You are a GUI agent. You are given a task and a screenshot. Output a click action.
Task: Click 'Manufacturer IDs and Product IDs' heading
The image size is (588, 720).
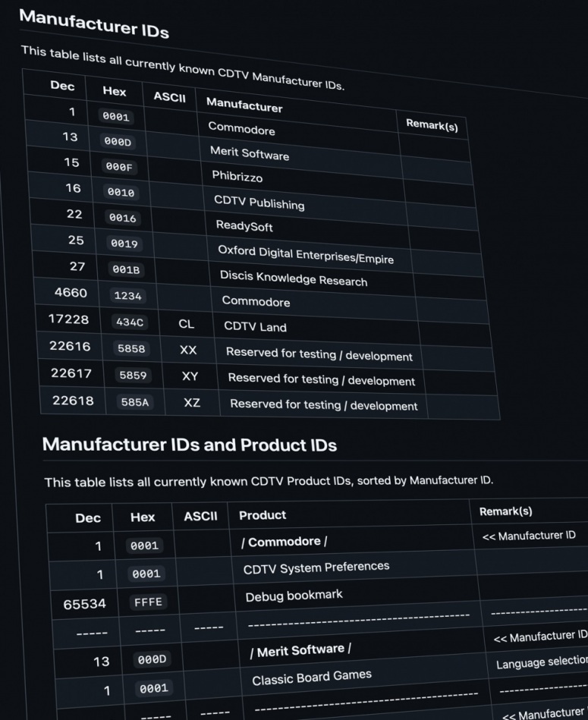[x=190, y=445]
